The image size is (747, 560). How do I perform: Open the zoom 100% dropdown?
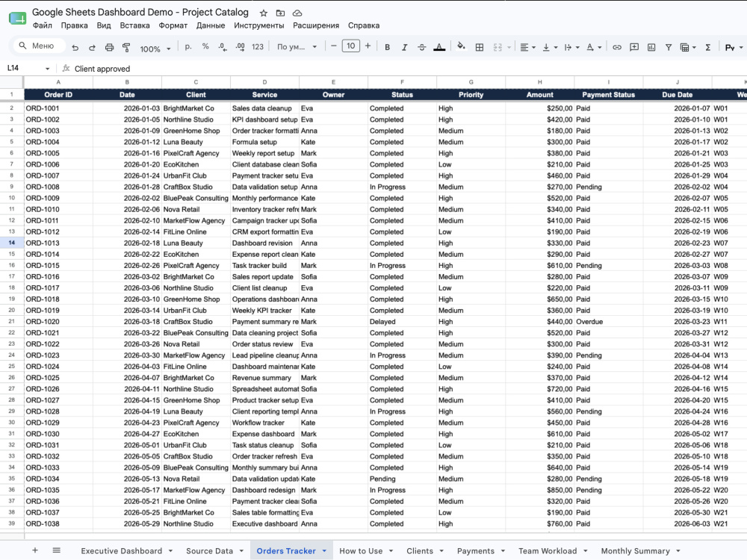[x=155, y=49]
